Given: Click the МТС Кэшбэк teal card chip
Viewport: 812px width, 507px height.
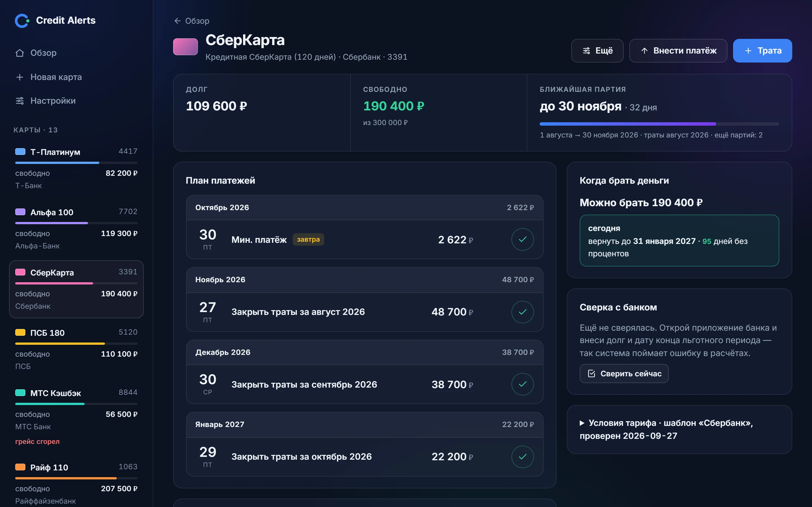Looking at the screenshot, I should click(x=21, y=392).
